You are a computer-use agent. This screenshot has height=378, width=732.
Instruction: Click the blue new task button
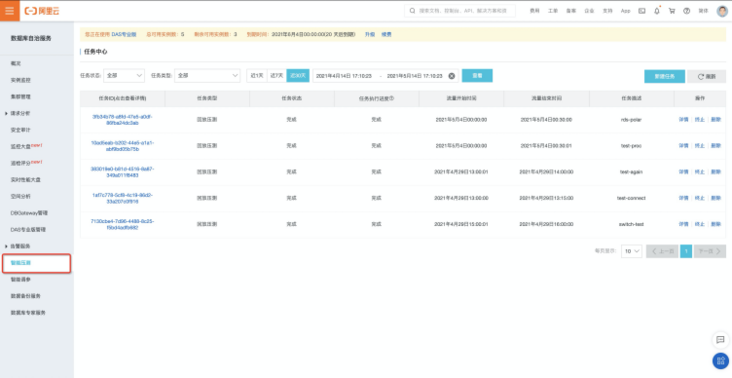pyautogui.click(x=664, y=77)
